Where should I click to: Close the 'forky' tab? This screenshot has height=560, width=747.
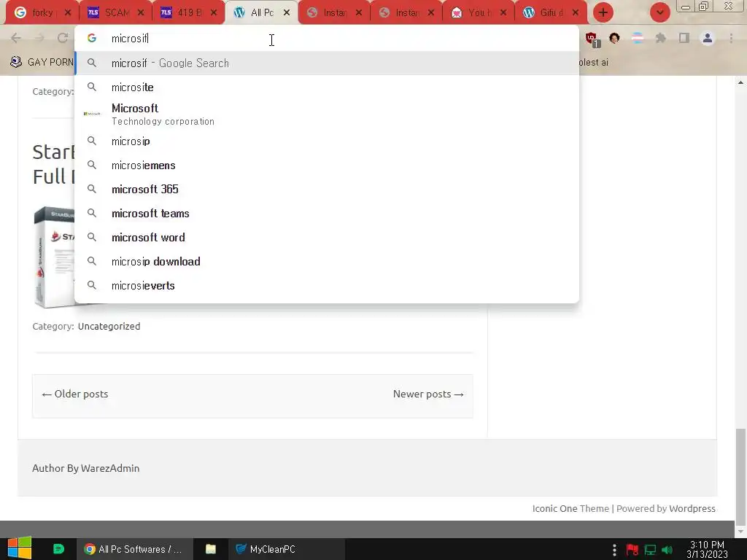(68, 13)
